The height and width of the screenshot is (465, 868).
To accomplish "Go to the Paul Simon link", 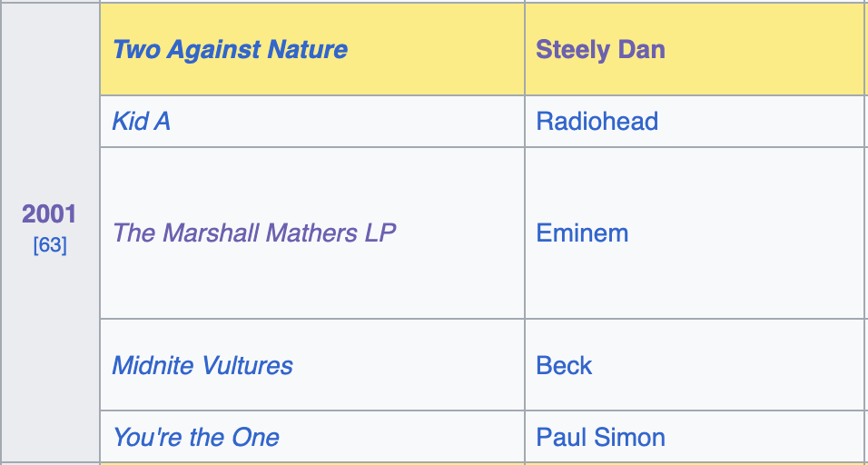I will click(600, 438).
